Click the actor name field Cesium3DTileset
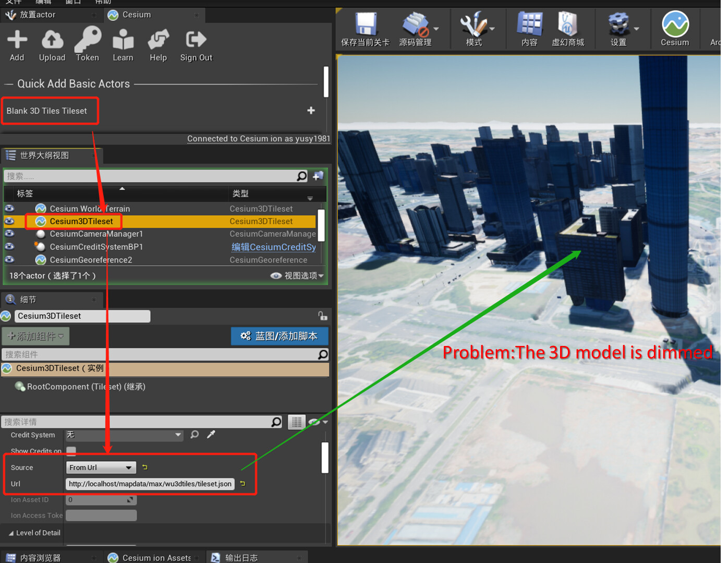The height and width of the screenshot is (563, 728). point(82,316)
